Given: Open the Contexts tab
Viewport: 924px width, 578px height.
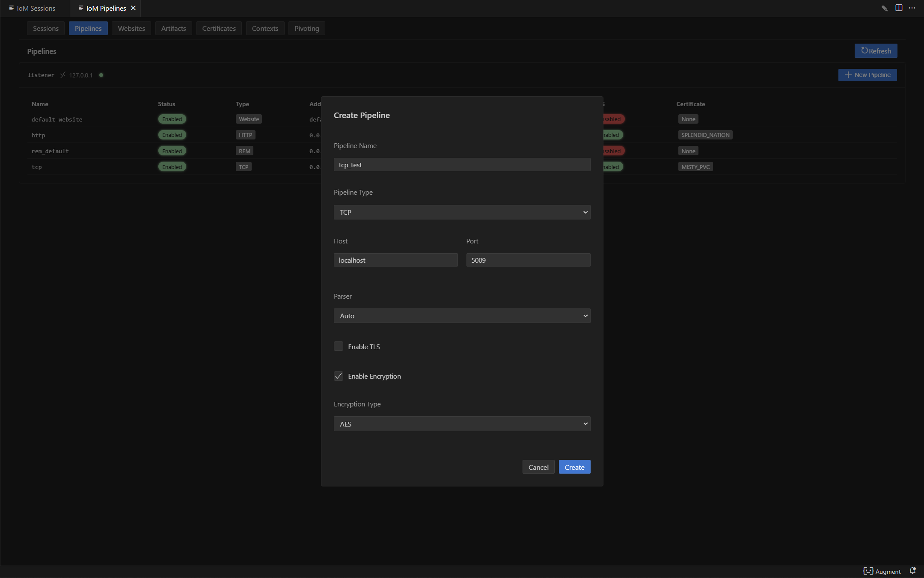Looking at the screenshot, I should 265,28.
